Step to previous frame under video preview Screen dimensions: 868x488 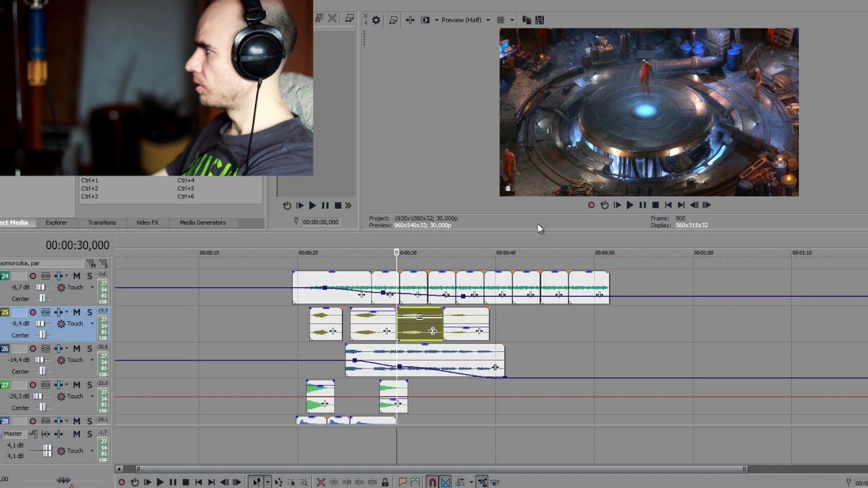point(694,205)
